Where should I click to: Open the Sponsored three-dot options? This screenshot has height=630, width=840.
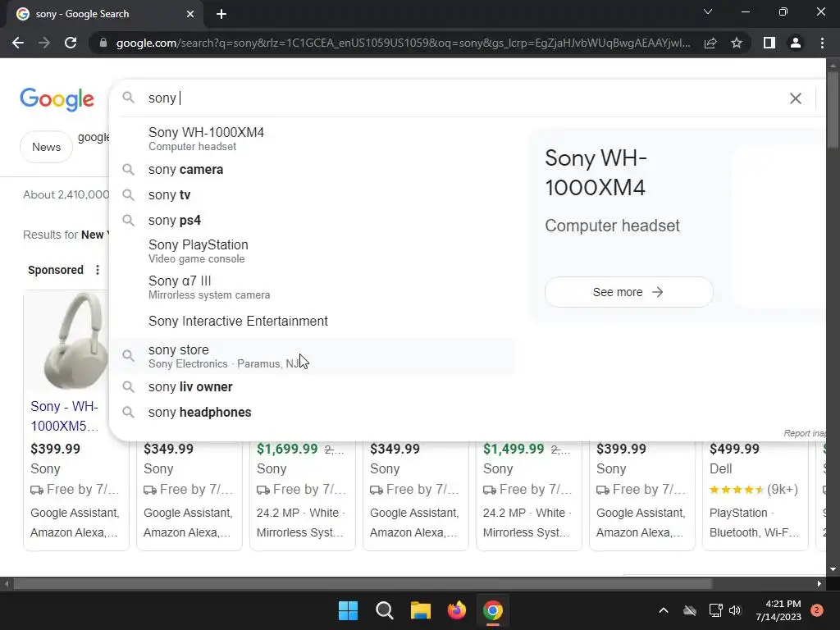tap(97, 269)
